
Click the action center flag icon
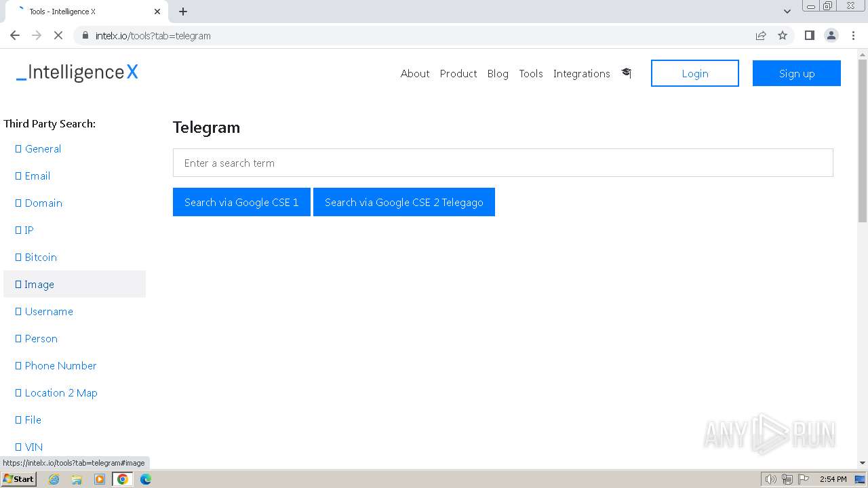(x=803, y=479)
